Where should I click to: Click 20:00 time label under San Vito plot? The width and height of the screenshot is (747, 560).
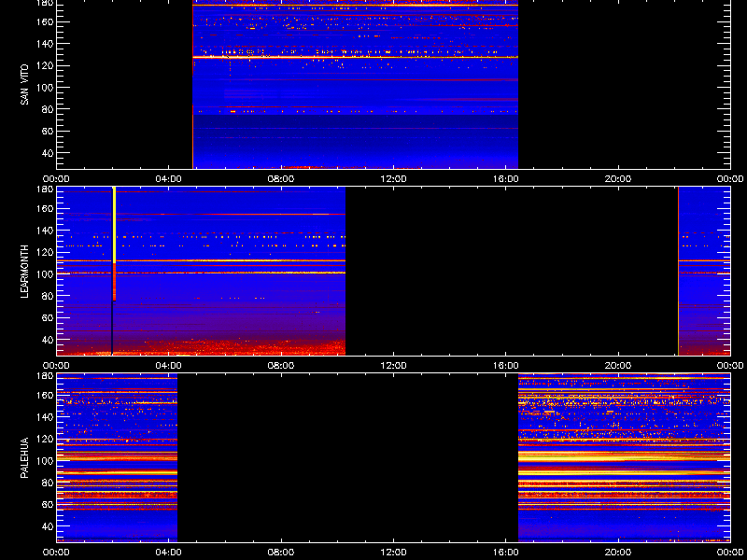[x=618, y=179]
